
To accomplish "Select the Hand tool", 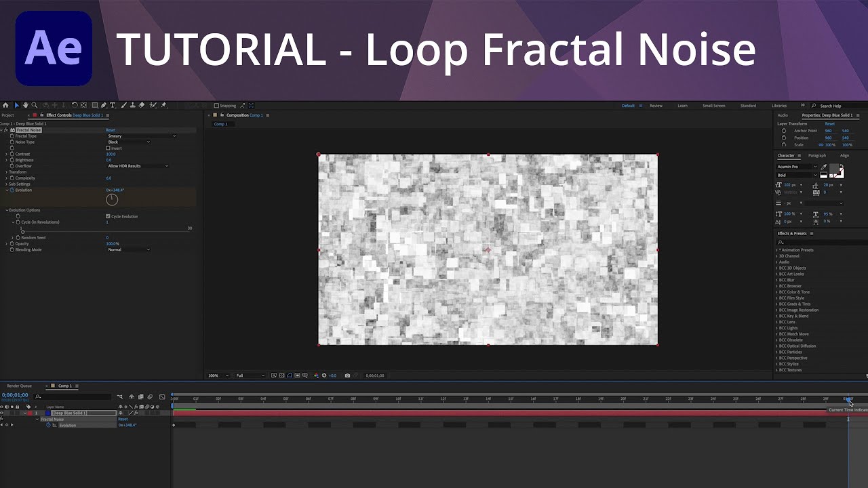I will pos(26,105).
